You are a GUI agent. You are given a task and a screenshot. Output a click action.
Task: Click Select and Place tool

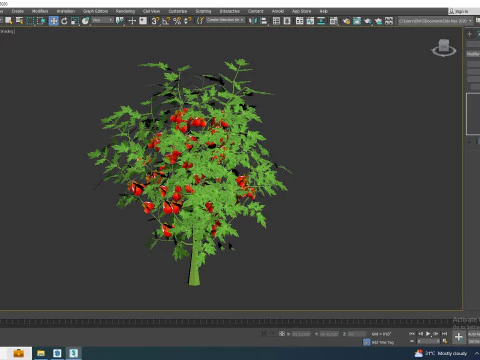86,21
